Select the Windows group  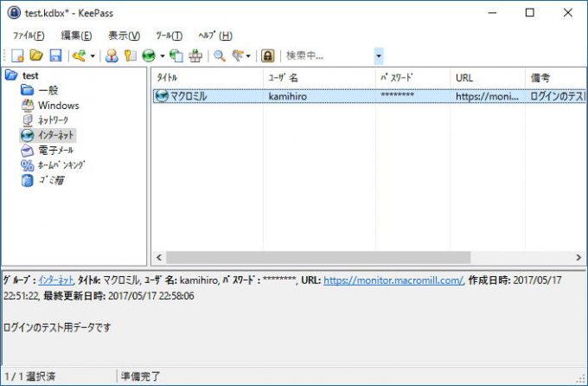point(58,106)
